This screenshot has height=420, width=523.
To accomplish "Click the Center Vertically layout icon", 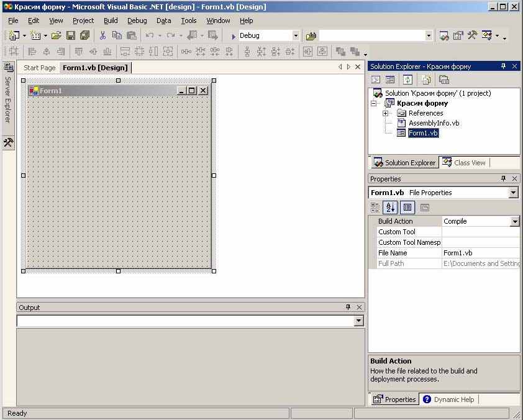I will pos(322,52).
